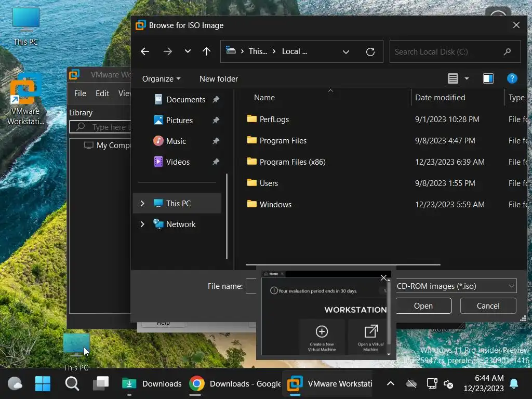The image size is (532, 399).
Task: Click the forward navigation arrow
Action: click(168, 51)
